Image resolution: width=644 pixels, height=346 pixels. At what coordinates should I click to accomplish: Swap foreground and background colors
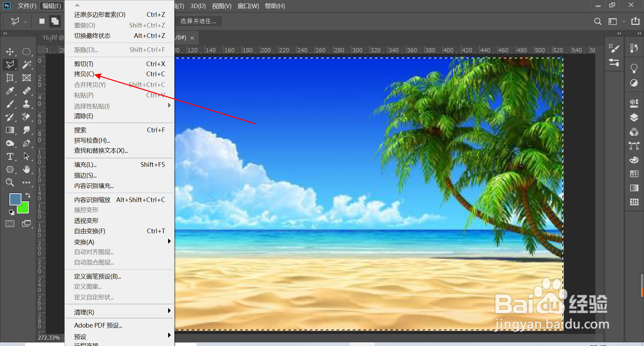click(x=28, y=195)
